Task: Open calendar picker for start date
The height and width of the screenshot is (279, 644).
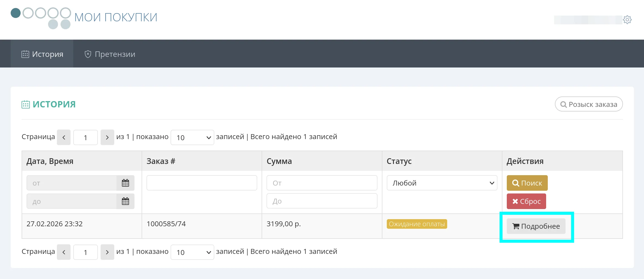Action: [x=125, y=183]
